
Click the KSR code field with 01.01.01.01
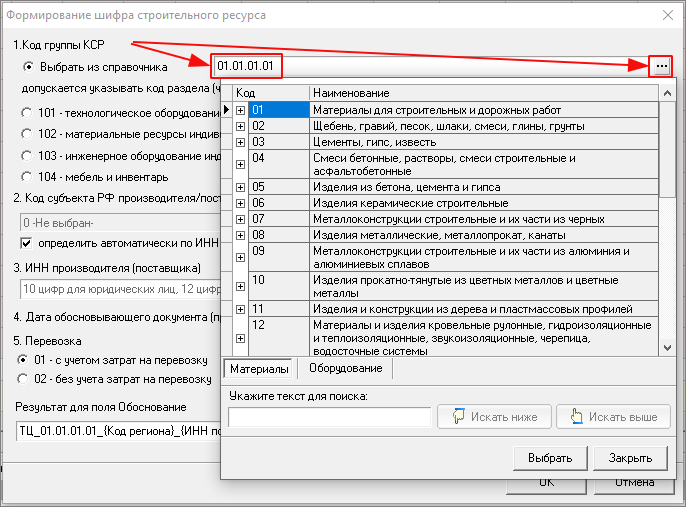[246, 67]
